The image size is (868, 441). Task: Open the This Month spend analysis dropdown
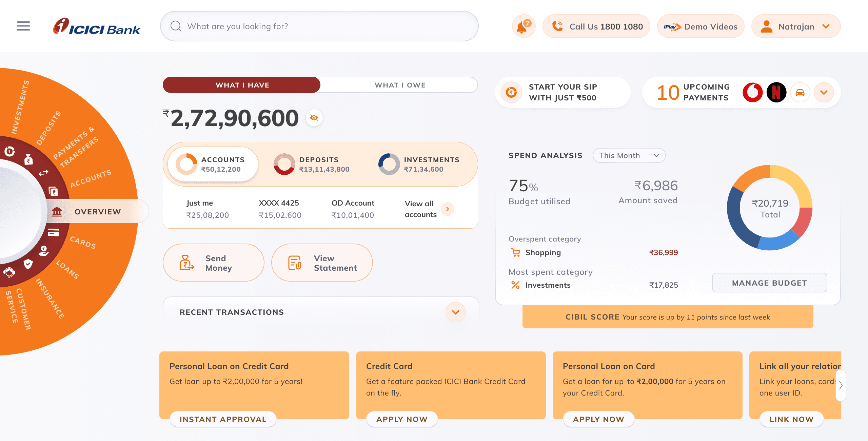(629, 155)
